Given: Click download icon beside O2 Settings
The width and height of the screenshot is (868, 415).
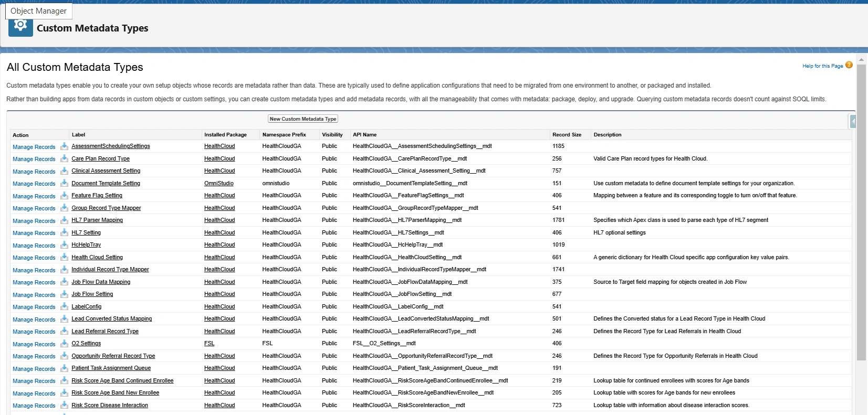Looking at the screenshot, I should [64, 344].
